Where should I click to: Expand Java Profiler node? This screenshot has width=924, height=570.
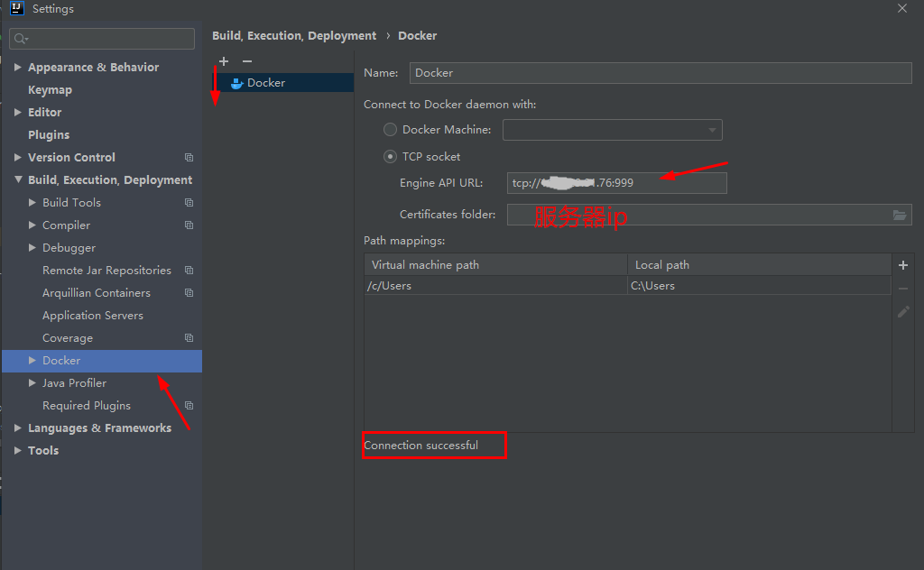(32, 382)
